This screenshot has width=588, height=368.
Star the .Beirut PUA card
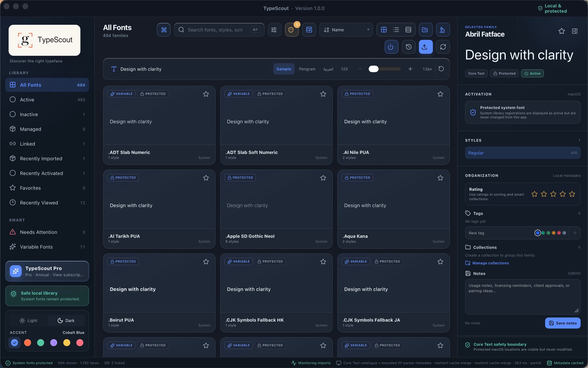click(x=206, y=262)
